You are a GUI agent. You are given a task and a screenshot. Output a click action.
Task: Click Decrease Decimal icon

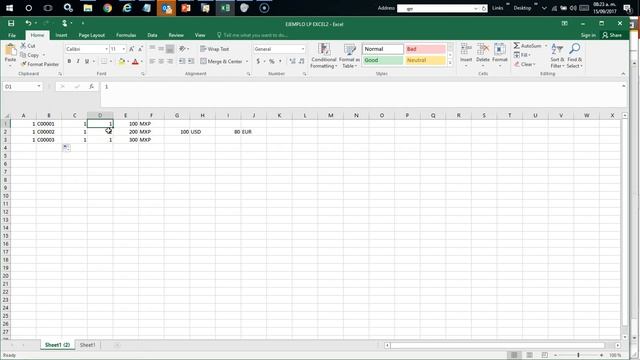click(302, 61)
